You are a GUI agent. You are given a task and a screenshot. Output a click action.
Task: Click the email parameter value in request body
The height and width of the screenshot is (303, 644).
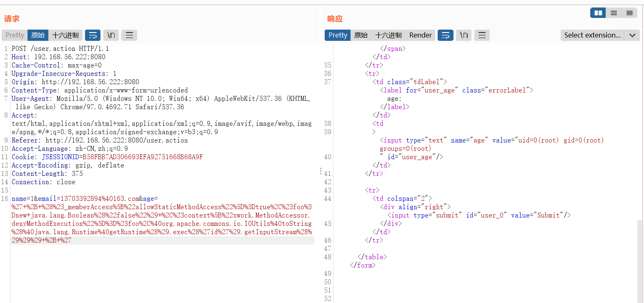pos(100,199)
